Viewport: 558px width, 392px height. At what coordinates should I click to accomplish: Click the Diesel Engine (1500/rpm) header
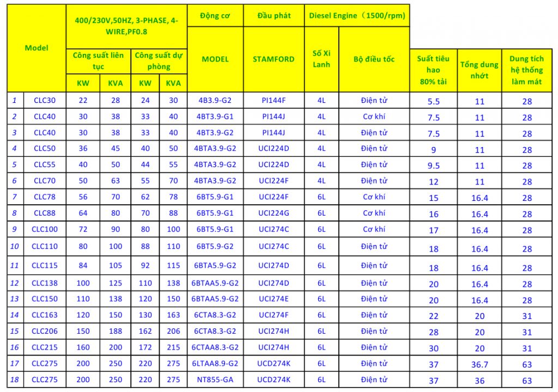pos(357,16)
